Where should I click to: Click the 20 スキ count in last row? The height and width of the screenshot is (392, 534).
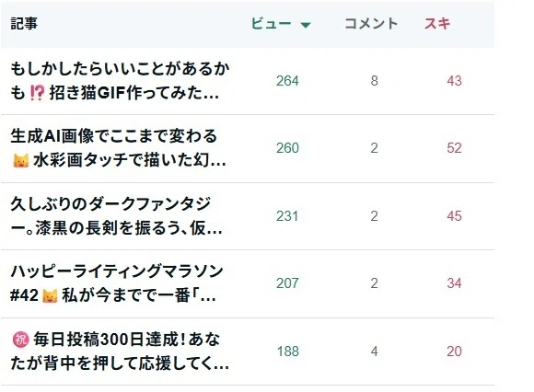click(x=454, y=352)
